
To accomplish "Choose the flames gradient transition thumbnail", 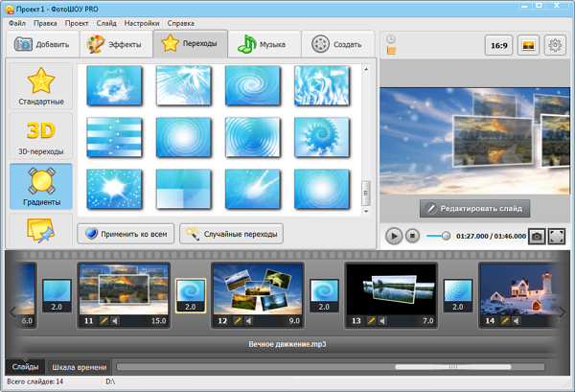I will pos(322,85).
